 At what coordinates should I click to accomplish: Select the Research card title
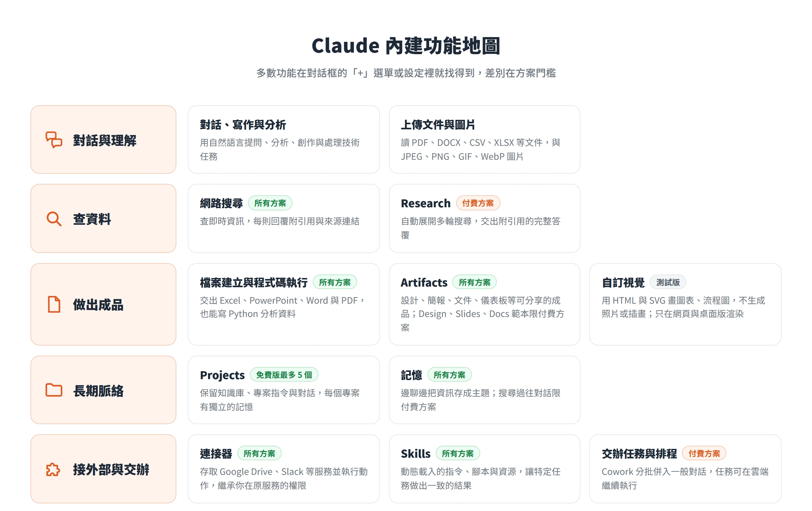pyautogui.click(x=426, y=203)
